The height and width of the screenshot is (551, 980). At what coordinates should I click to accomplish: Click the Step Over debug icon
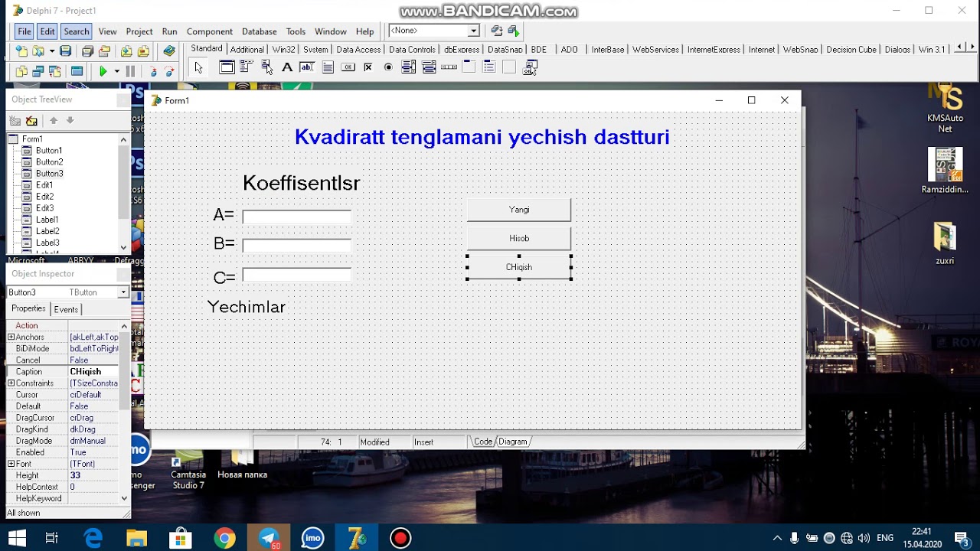click(x=169, y=71)
